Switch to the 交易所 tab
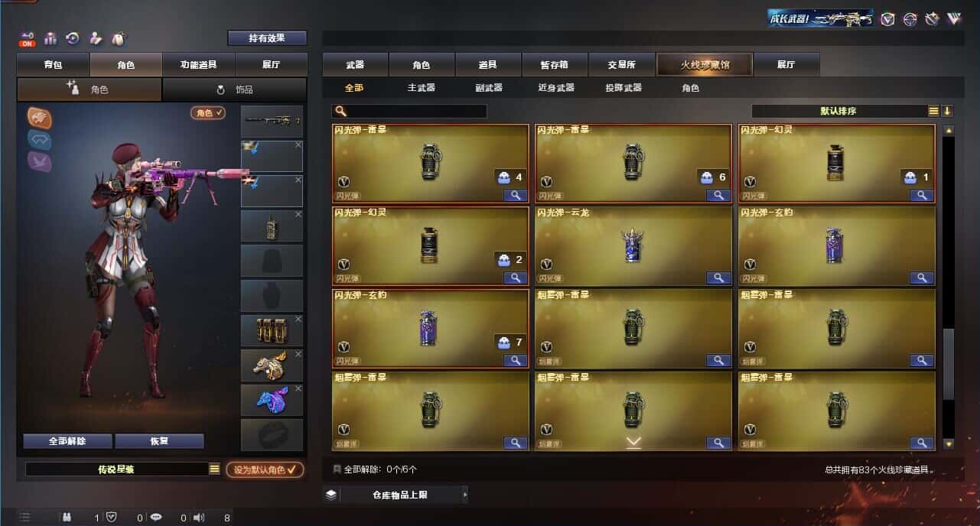Image resolution: width=980 pixels, height=526 pixels. 621,65
